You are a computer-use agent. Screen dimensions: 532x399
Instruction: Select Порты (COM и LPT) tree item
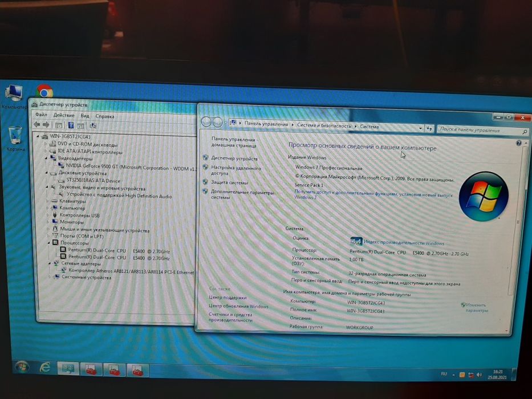82,236
